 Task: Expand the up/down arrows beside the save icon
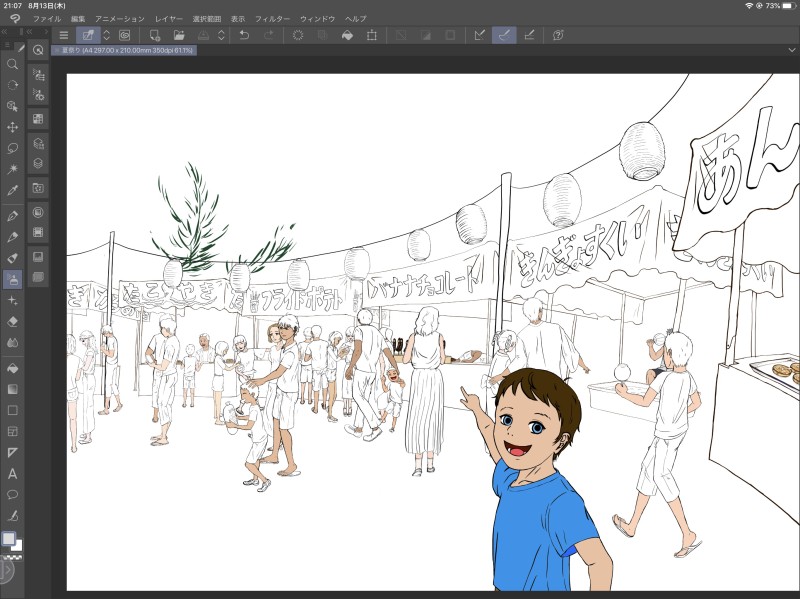221,35
